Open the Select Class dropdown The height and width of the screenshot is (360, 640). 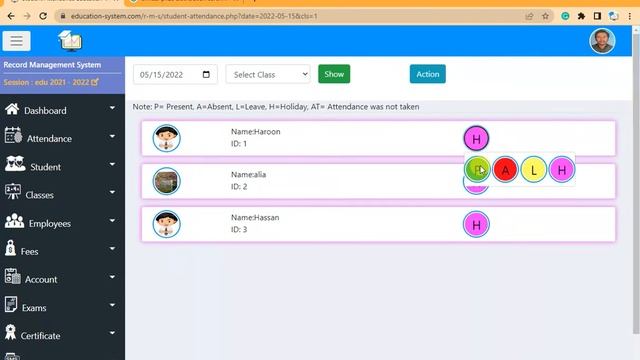click(268, 74)
